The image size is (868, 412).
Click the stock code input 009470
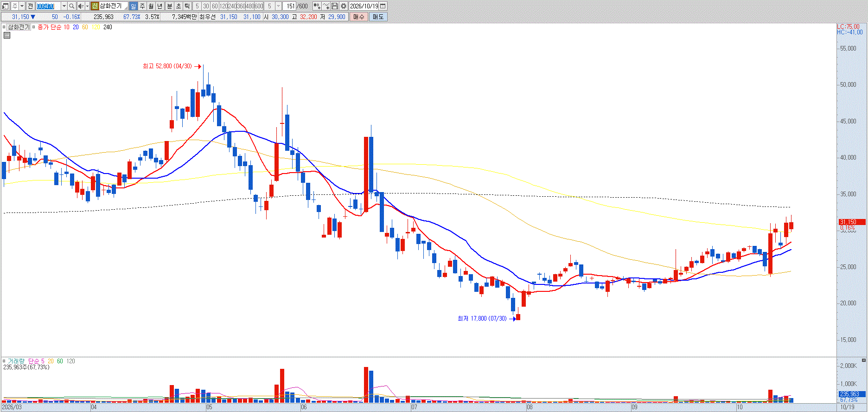pos(48,6)
